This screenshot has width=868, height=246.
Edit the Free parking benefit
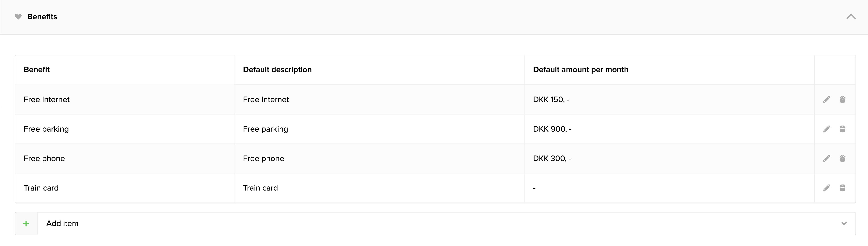tap(826, 129)
